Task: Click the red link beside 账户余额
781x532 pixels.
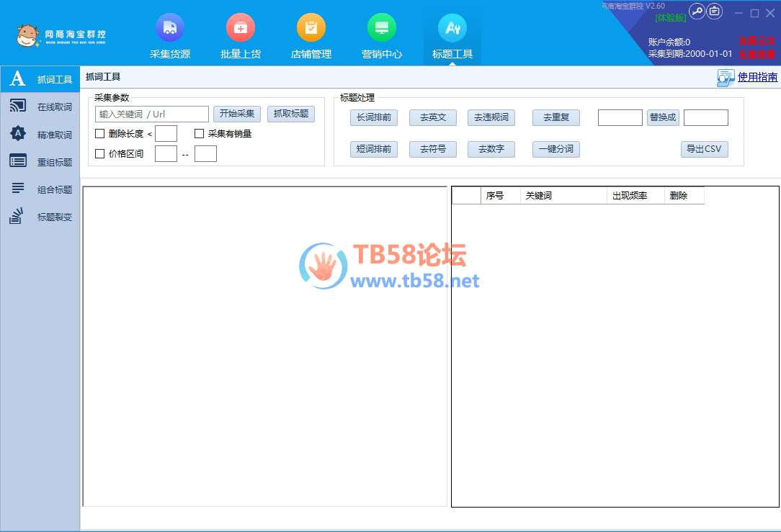Action: (757, 41)
